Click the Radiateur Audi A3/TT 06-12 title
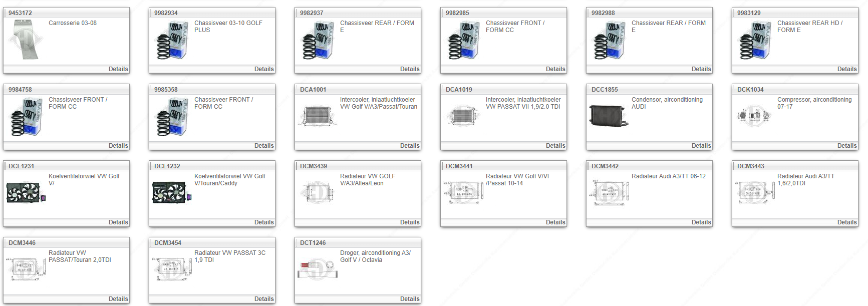 coord(668,176)
